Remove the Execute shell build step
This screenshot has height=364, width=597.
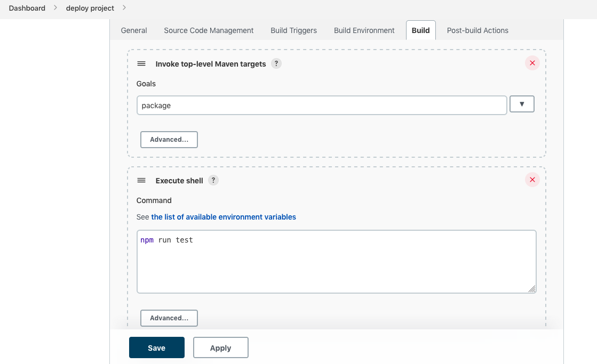[x=532, y=180]
